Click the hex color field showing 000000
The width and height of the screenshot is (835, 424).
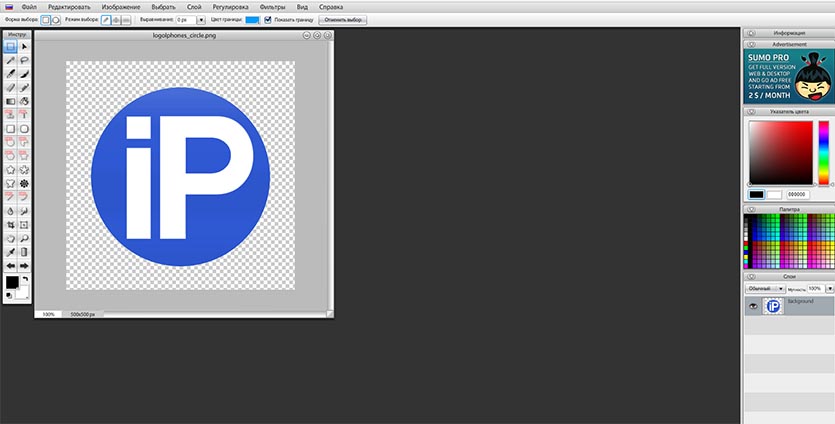point(797,194)
